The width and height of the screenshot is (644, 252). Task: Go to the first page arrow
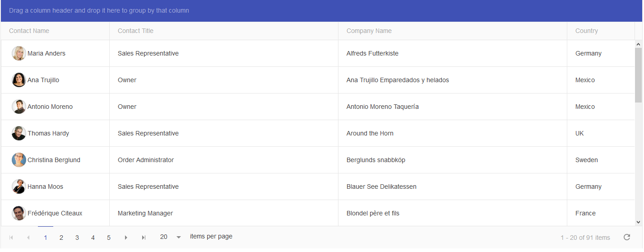click(x=11, y=238)
